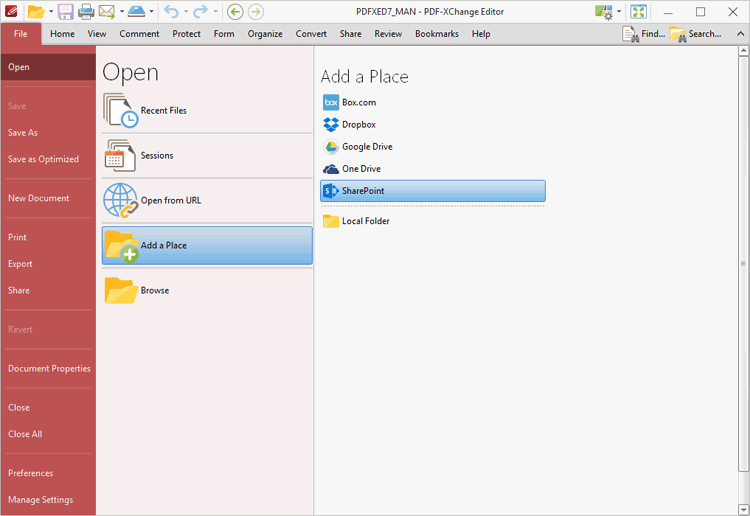Open the Comment tab
The image size is (750, 516).
tap(139, 34)
